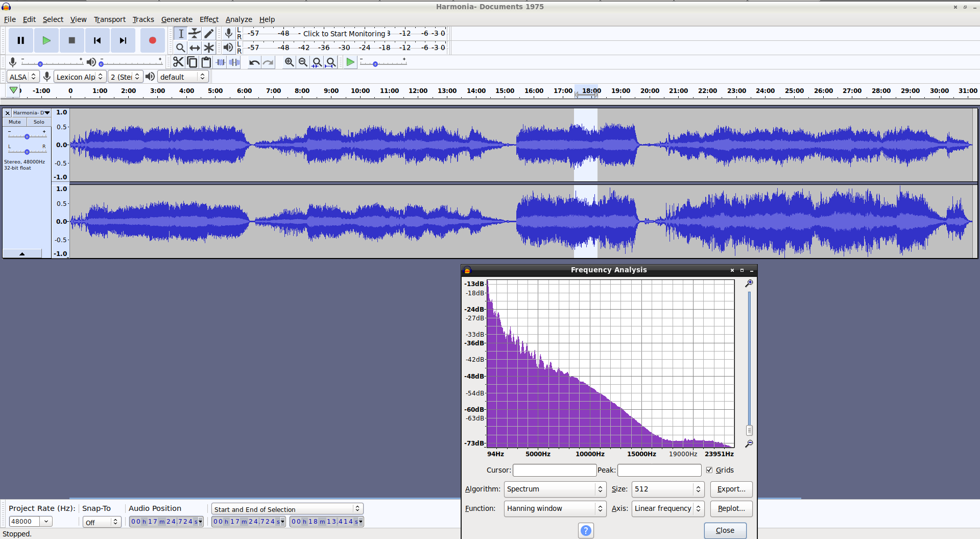Click the recording meter microphone icon
This screenshot has width=980, height=539.
click(x=228, y=34)
